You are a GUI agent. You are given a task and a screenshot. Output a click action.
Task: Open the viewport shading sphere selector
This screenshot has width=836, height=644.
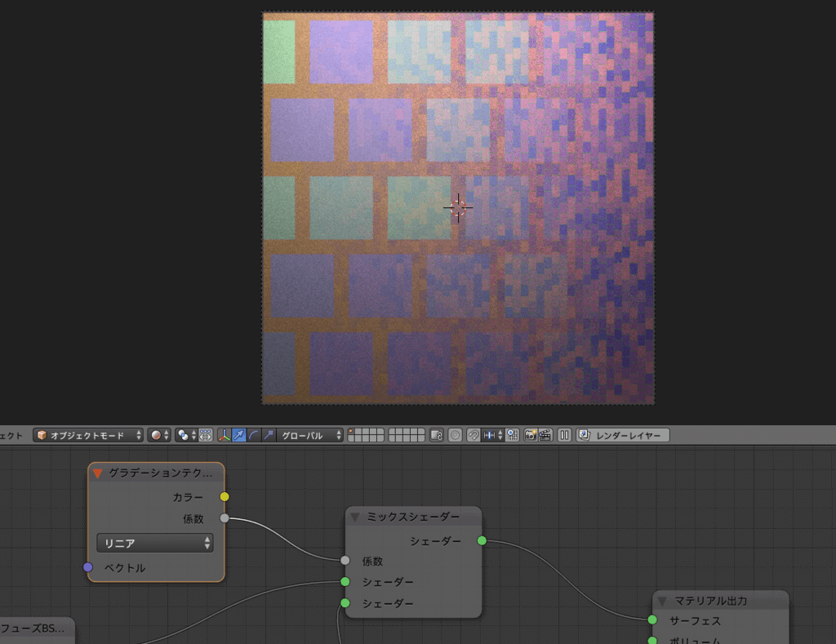point(159,436)
